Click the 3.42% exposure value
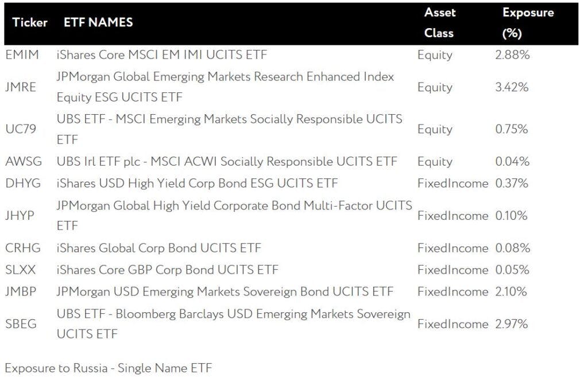 [512, 87]
